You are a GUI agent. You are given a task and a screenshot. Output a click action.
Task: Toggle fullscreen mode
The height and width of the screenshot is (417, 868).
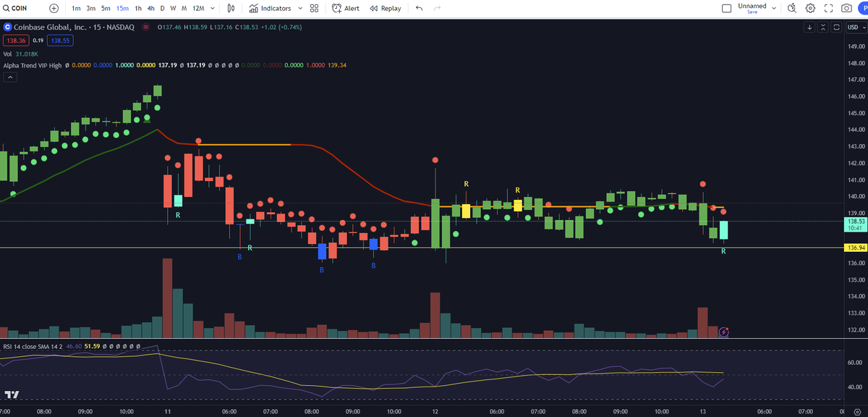[x=829, y=8]
